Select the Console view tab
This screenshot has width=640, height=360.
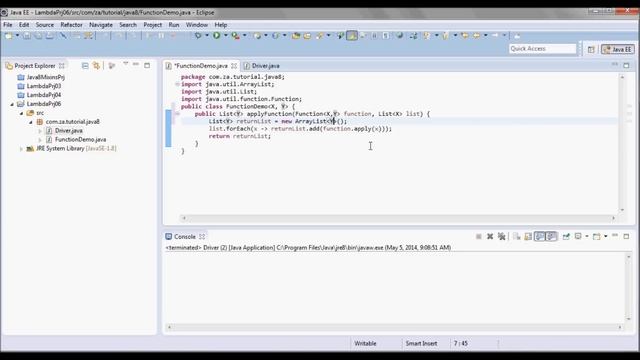click(x=185, y=237)
